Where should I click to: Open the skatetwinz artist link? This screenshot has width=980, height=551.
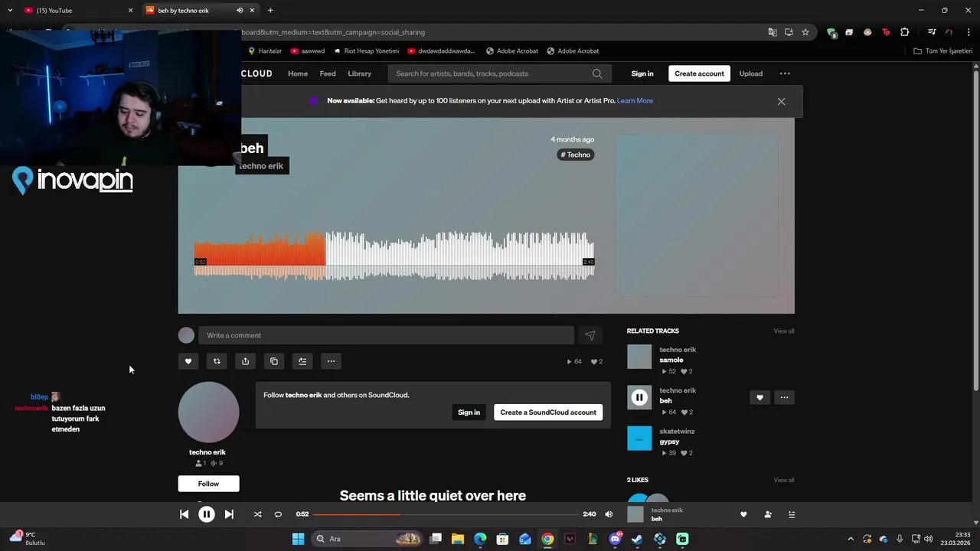coord(677,432)
